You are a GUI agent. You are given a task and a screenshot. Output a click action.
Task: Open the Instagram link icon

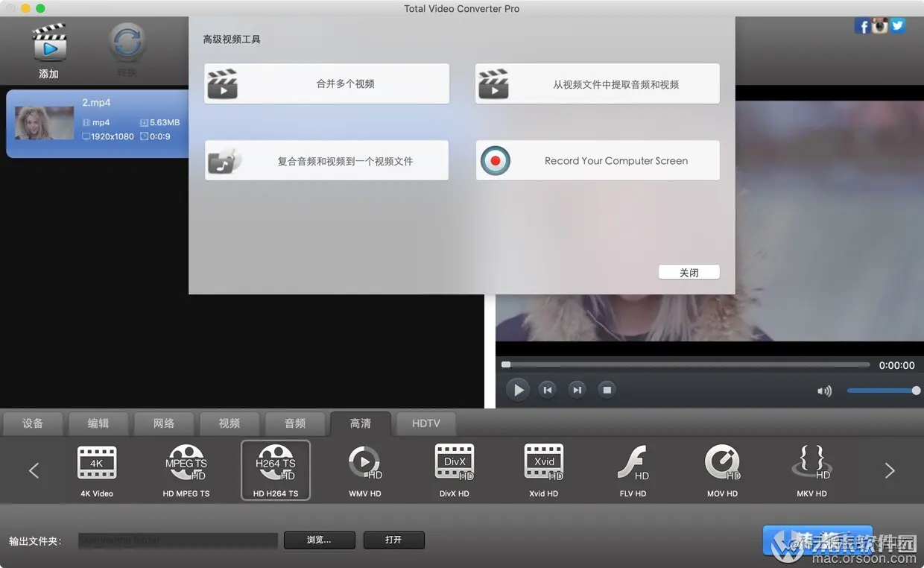tap(880, 25)
